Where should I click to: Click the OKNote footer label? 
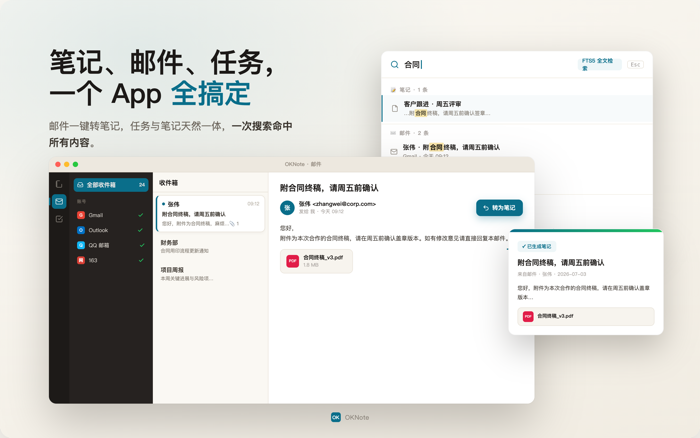click(357, 417)
